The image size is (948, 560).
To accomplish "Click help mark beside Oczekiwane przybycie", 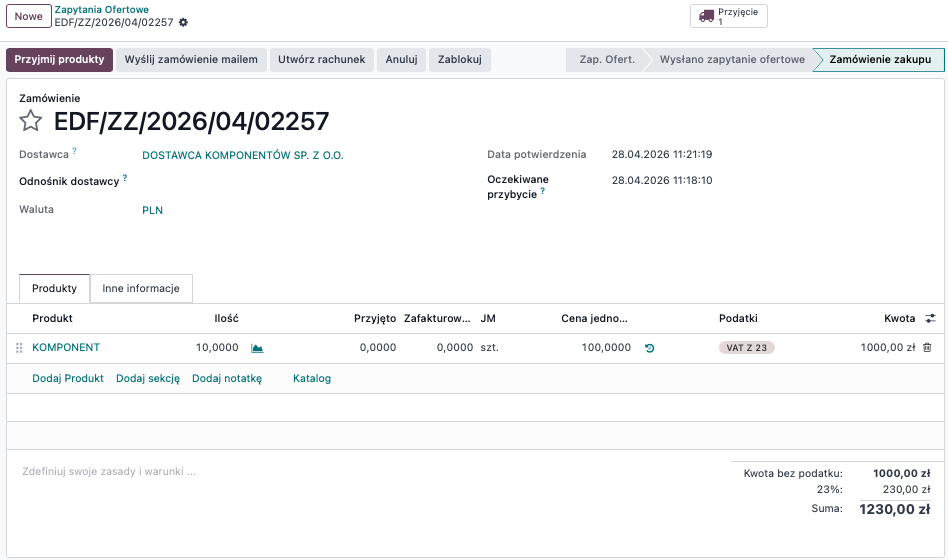I will [543, 190].
